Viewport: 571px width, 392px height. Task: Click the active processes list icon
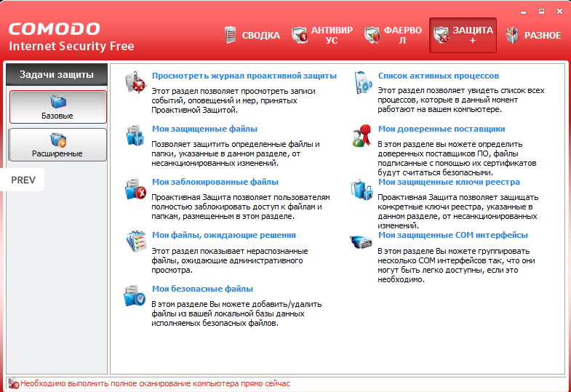363,82
